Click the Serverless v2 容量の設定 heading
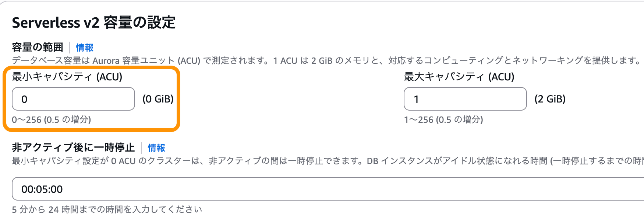This screenshot has width=644, height=219. point(94,23)
